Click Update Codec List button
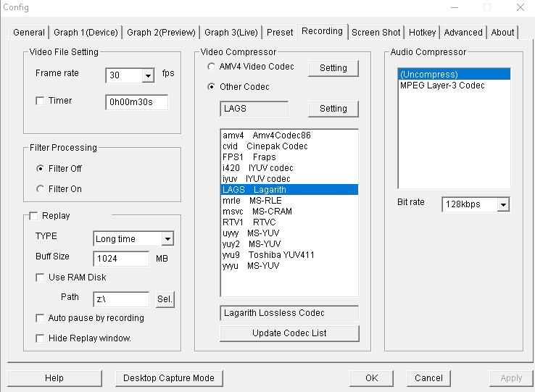535x392 pixels. coord(289,333)
